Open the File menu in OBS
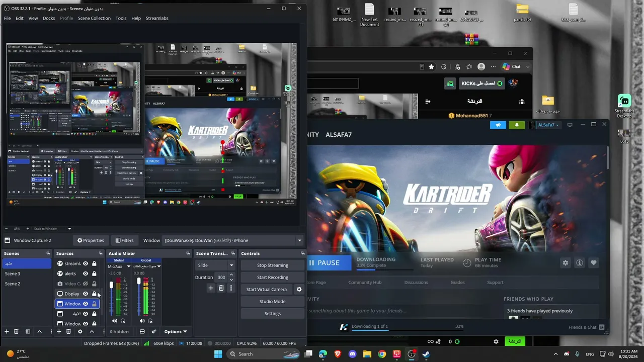Image resolution: width=644 pixels, height=362 pixels. coord(8,18)
